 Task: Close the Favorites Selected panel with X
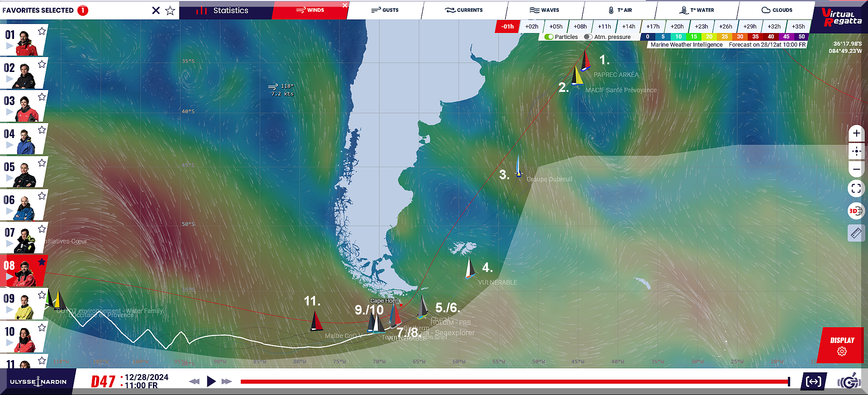click(x=156, y=10)
